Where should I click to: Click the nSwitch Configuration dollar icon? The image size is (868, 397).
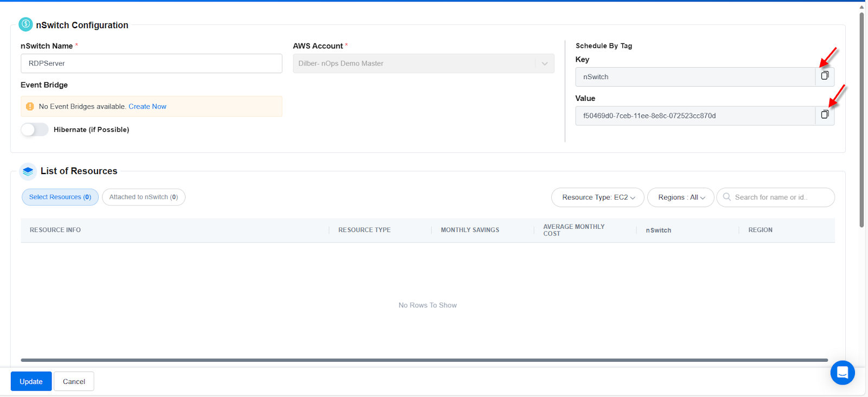pos(25,24)
